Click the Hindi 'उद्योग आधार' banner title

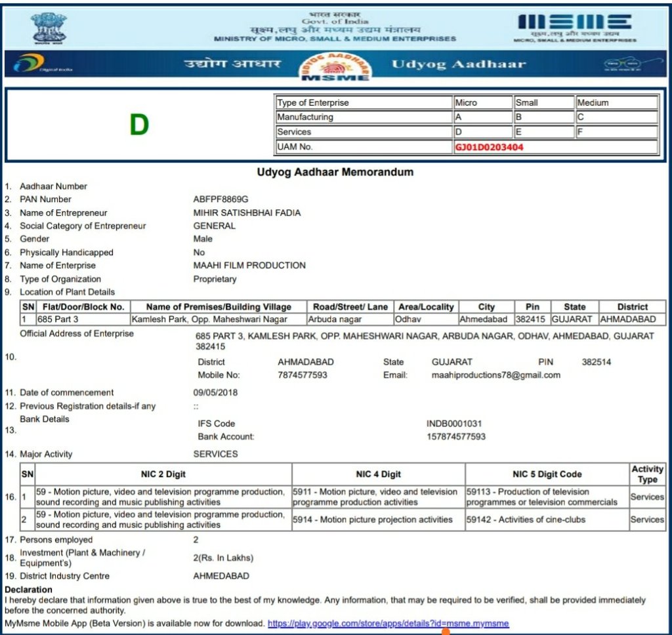click(x=232, y=64)
